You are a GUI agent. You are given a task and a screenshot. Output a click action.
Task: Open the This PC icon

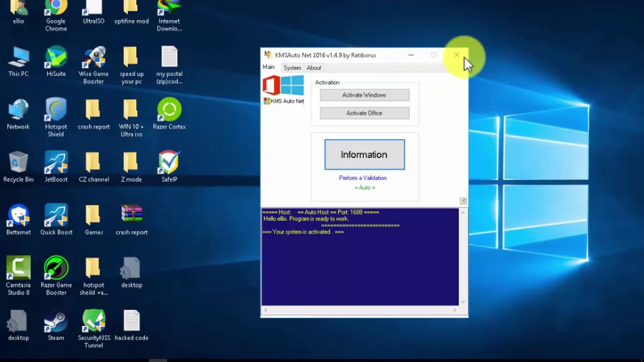point(19,61)
